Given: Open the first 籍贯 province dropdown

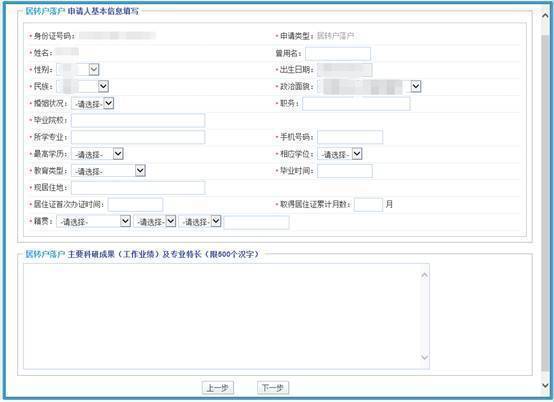Looking at the screenshot, I should point(93,221).
